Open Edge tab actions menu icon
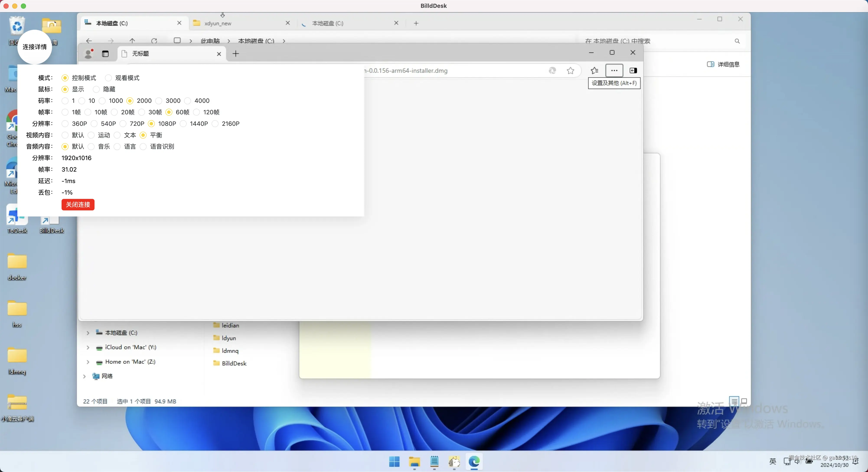The width and height of the screenshot is (868, 472). (x=105, y=54)
